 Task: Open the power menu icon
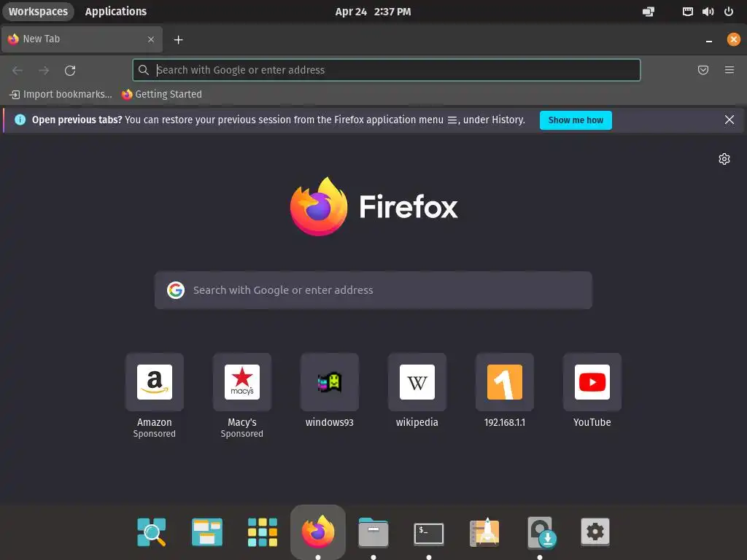[x=729, y=12]
